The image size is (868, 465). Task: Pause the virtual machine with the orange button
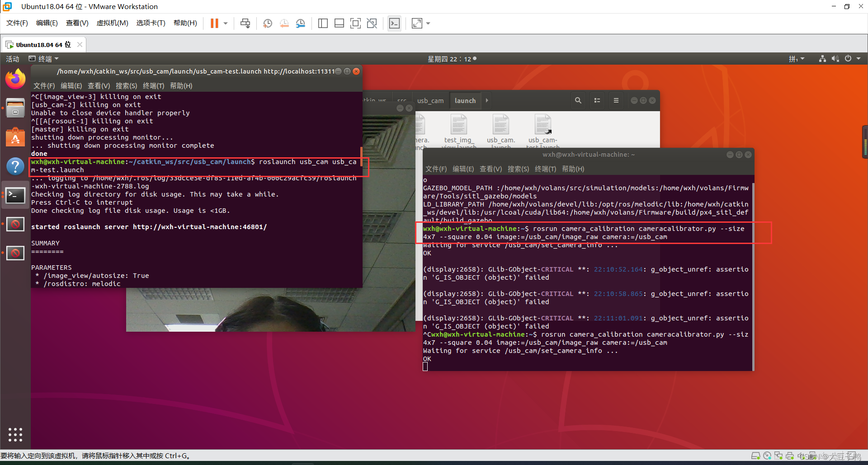[214, 23]
